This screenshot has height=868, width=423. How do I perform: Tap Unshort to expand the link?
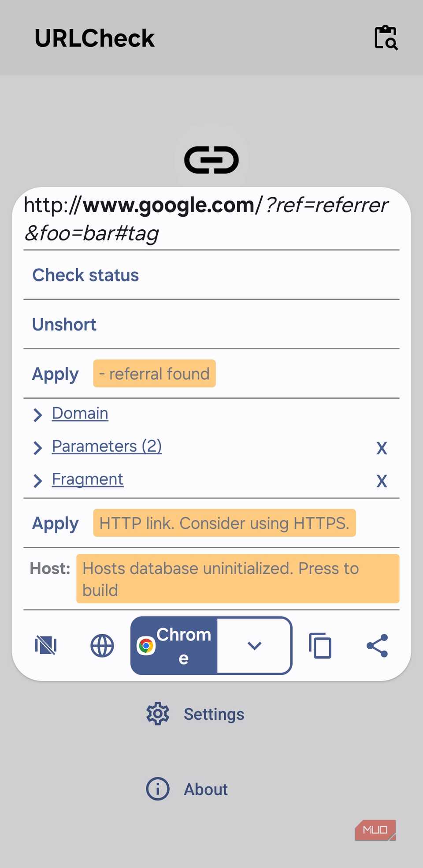[x=64, y=325]
